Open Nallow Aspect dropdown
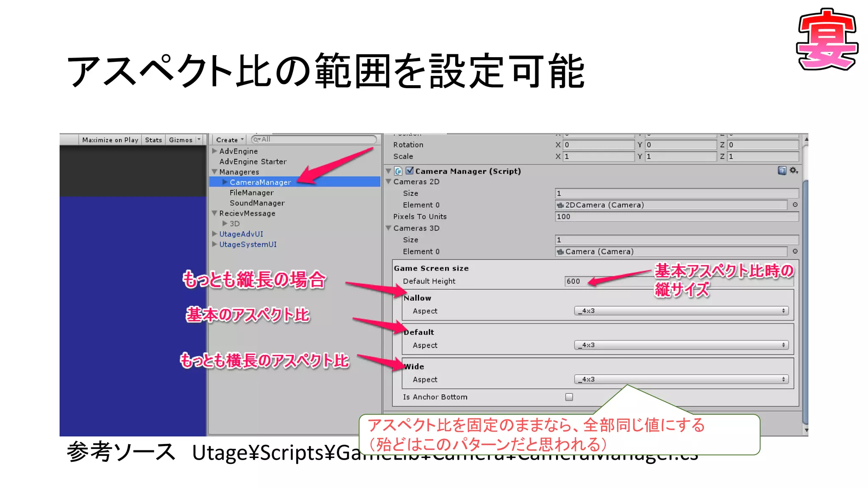Screen dimensions: 868x488 tap(681, 311)
